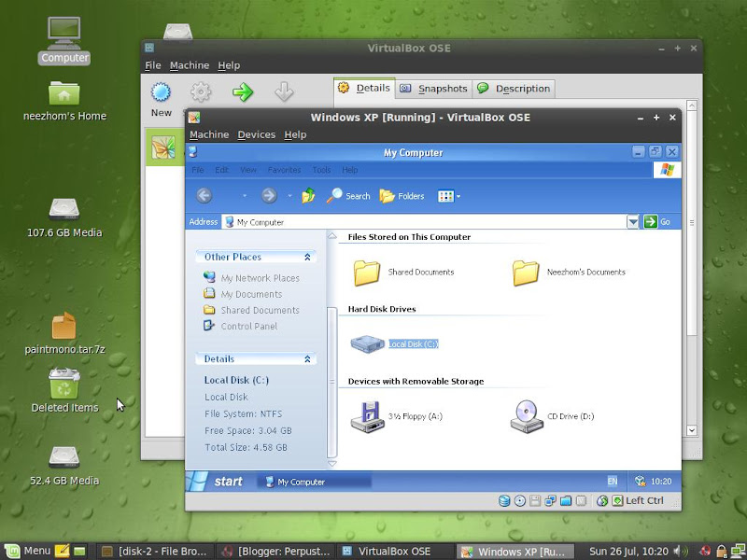
Task: Switch to the Description tab
Action: click(514, 89)
